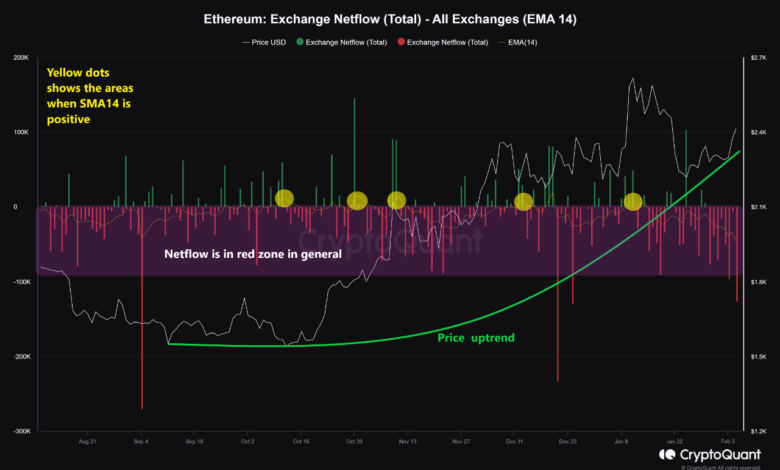Screen dimensions: 780x470
Task: Click the yellow dot near Oct 30
Action: click(x=357, y=201)
